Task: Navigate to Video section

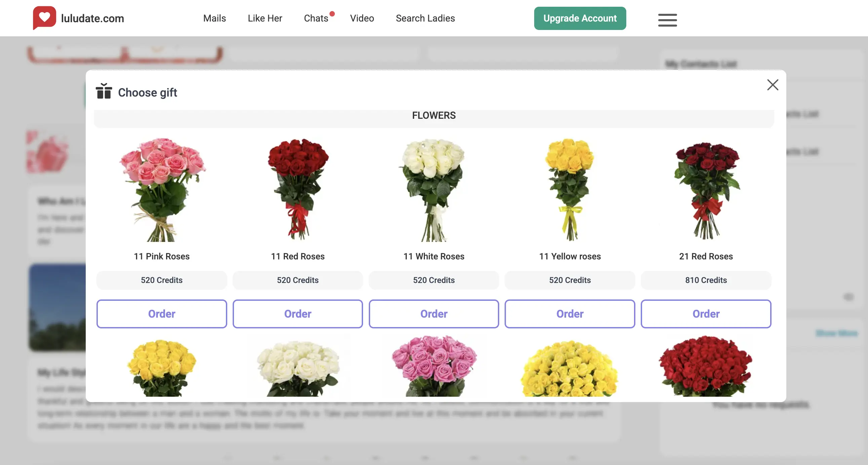Action: [361, 18]
